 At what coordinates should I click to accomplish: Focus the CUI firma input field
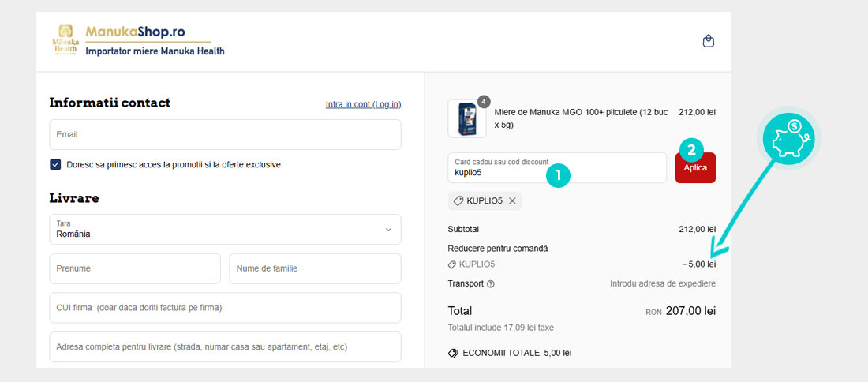(x=226, y=308)
